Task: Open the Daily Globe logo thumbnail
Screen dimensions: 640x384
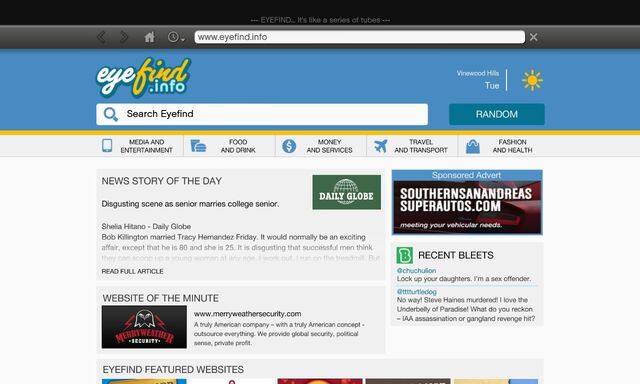Action: [x=347, y=192]
